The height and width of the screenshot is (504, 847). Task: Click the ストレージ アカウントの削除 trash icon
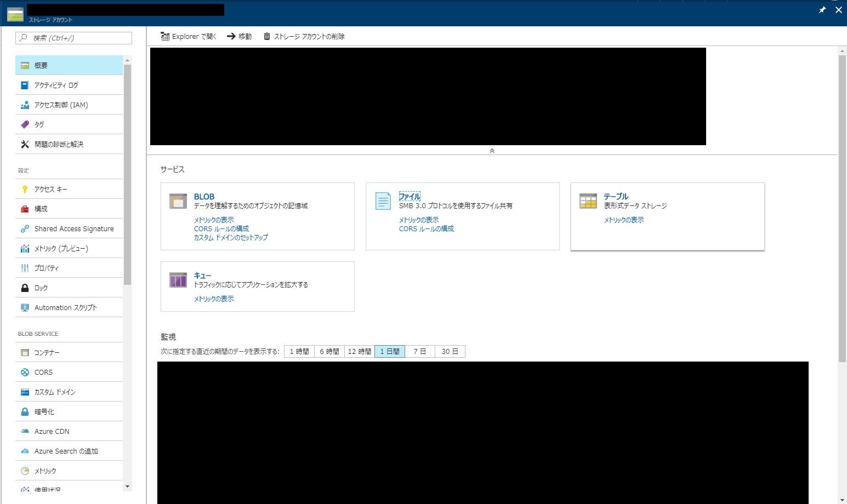coord(304,36)
